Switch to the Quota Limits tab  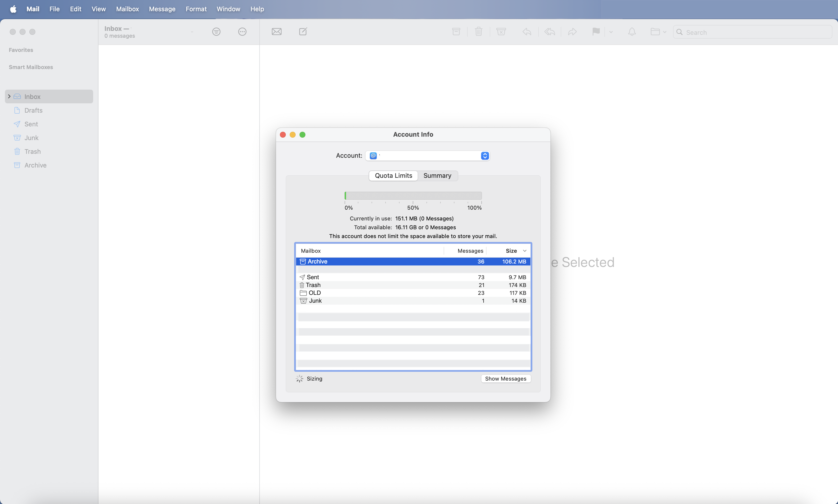[x=393, y=176]
